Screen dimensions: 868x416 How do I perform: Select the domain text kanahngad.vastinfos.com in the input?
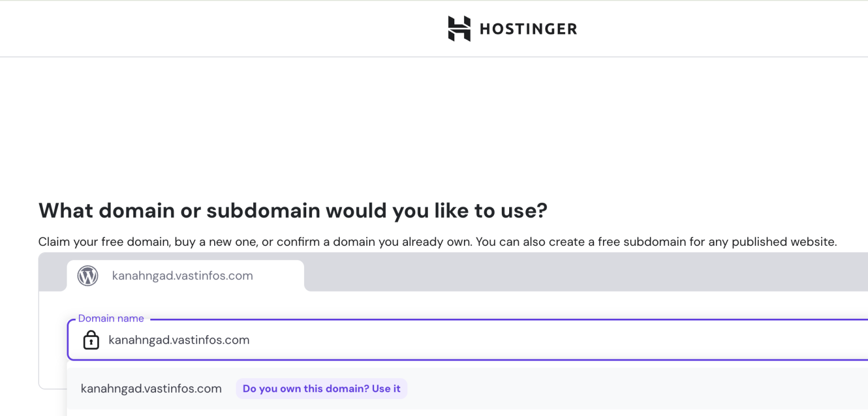[179, 340]
